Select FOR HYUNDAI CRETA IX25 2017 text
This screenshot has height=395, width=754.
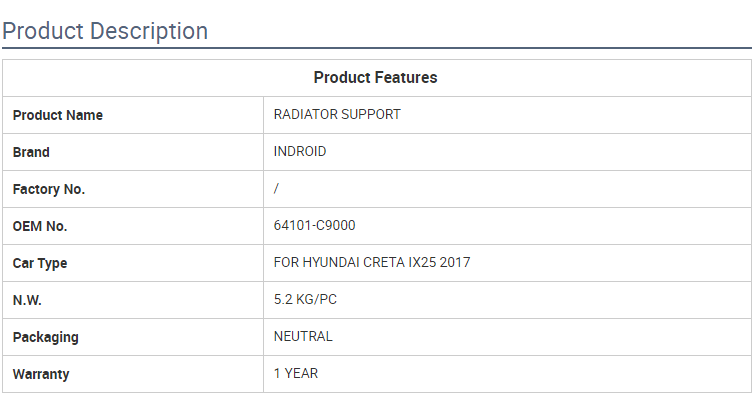(372, 263)
